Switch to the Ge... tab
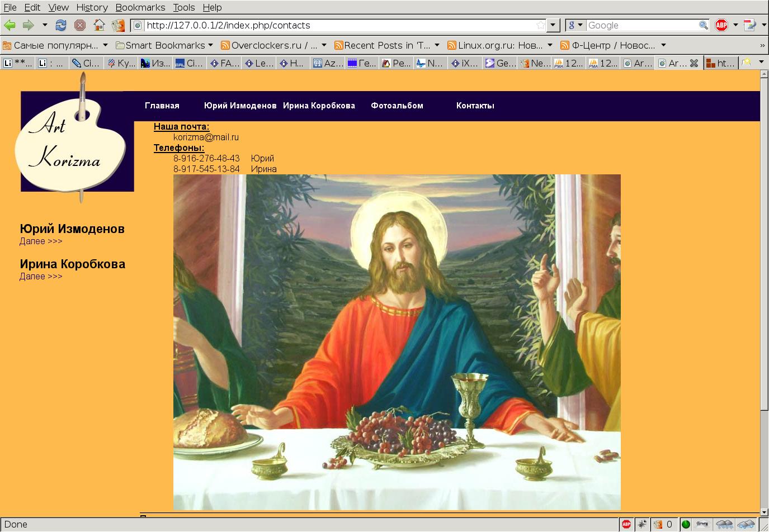The image size is (769, 532). pyautogui.click(x=501, y=63)
